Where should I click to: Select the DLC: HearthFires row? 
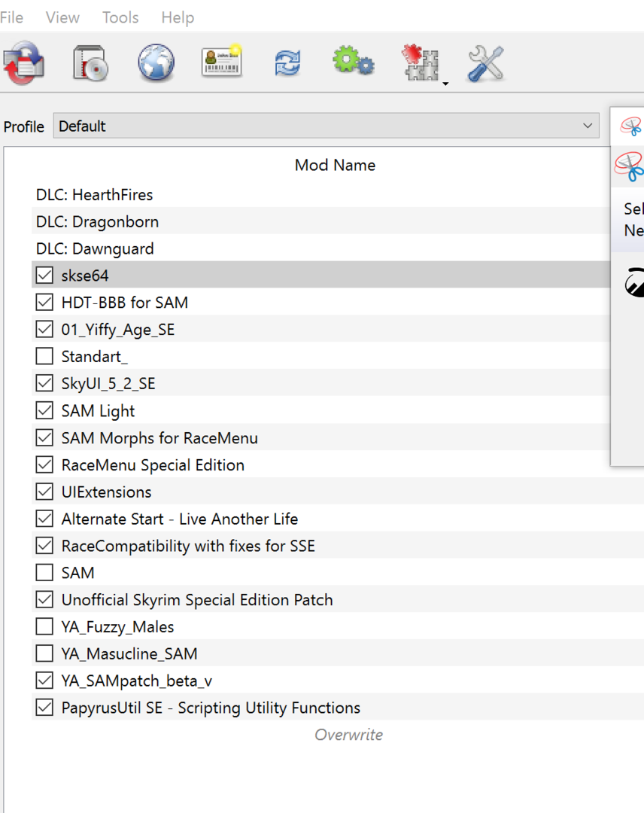[x=320, y=194]
